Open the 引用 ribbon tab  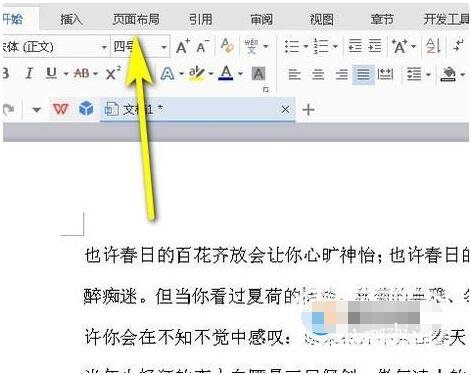[201, 19]
